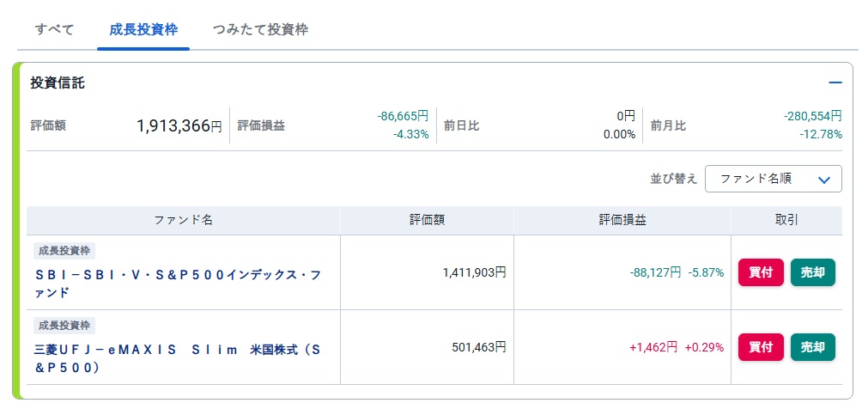
Task: Click the ファンド名 column header
Action: coord(183,220)
